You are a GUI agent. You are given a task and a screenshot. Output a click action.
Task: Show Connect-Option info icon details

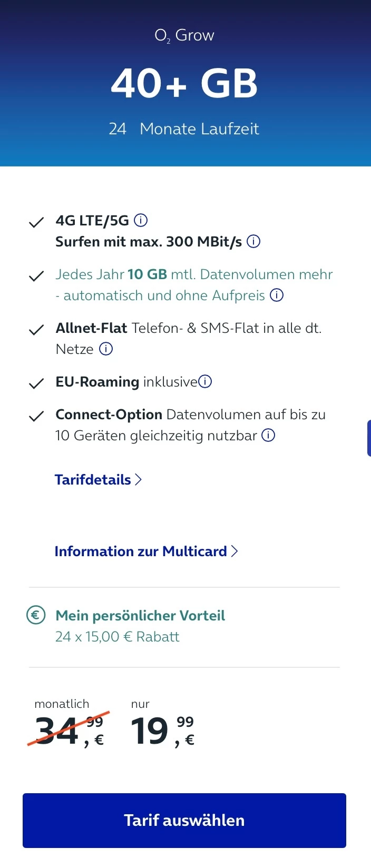point(268,435)
